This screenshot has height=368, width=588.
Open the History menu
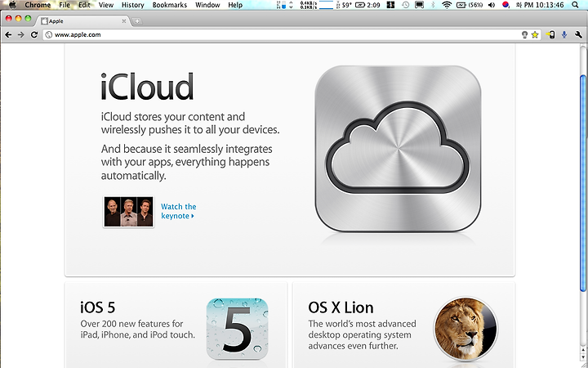click(x=133, y=5)
